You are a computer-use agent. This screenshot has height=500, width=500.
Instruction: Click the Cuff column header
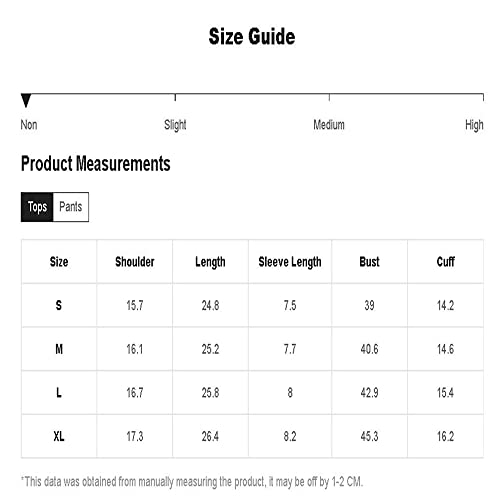click(x=446, y=262)
